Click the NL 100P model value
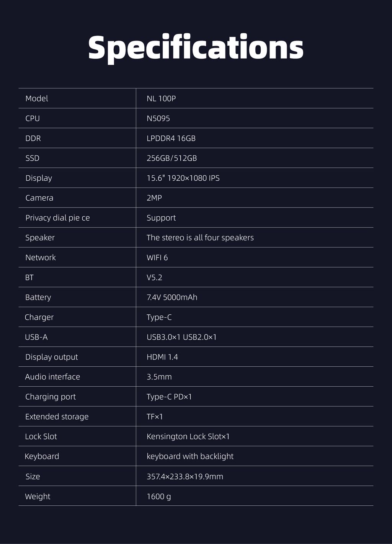 pyautogui.click(x=161, y=98)
